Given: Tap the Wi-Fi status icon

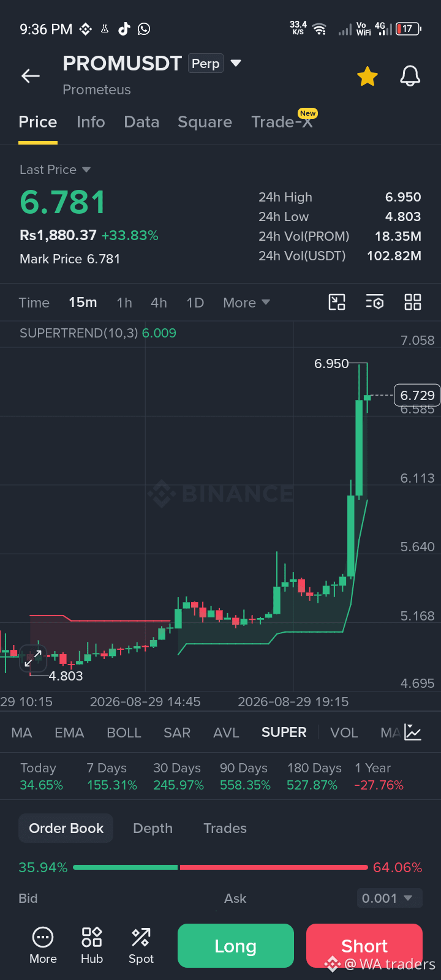Looking at the screenshot, I should (x=320, y=29).
